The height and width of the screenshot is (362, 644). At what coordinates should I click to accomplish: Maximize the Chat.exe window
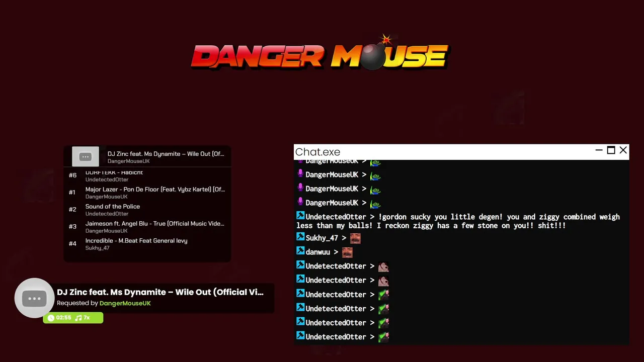(611, 150)
